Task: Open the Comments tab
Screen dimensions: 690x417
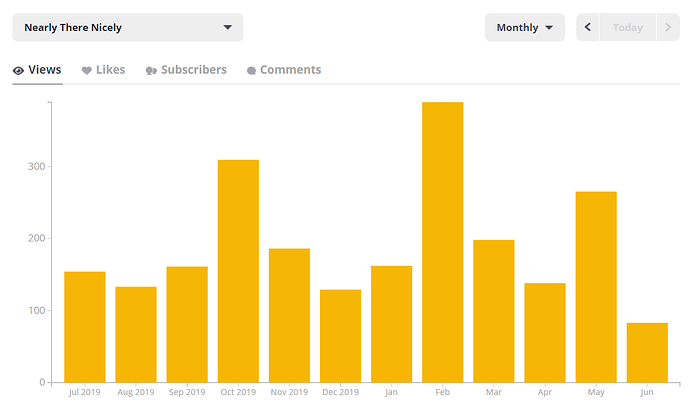Action: (x=290, y=70)
